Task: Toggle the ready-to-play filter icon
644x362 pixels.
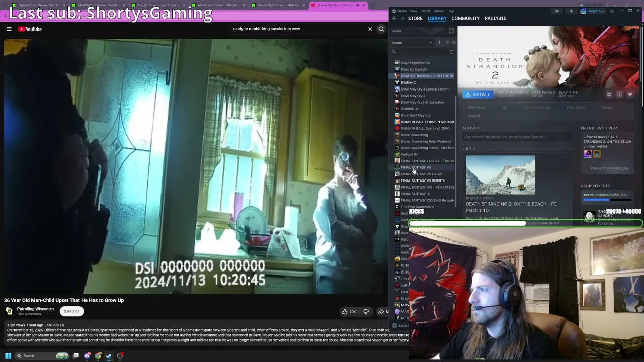Action: 454,43
